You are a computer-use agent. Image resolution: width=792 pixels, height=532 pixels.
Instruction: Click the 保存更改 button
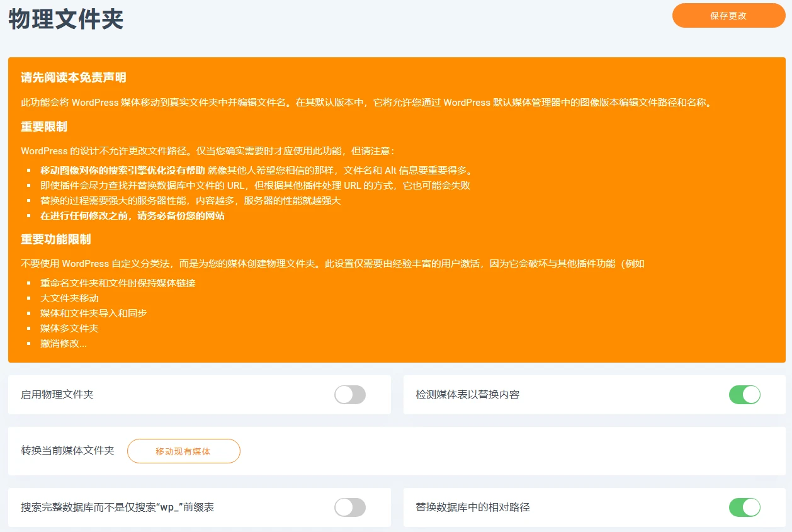pos(728,16)
